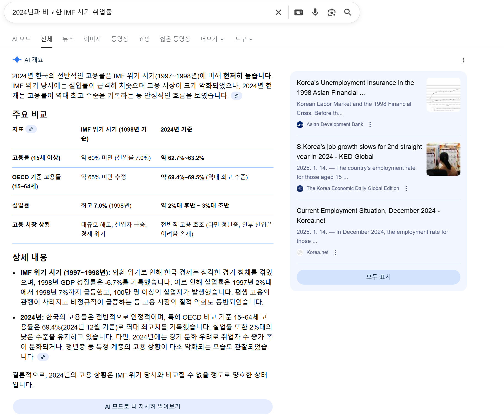Open search by image lens icon
The width and height of the screenshot is (504, 420).
(x=331, y=12)
